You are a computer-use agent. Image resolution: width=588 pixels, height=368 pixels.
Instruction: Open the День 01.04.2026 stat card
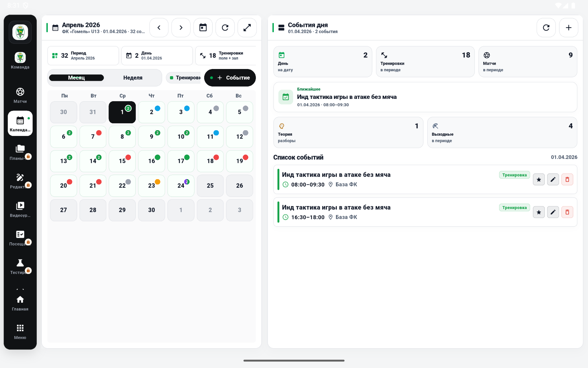coord(157,55)
